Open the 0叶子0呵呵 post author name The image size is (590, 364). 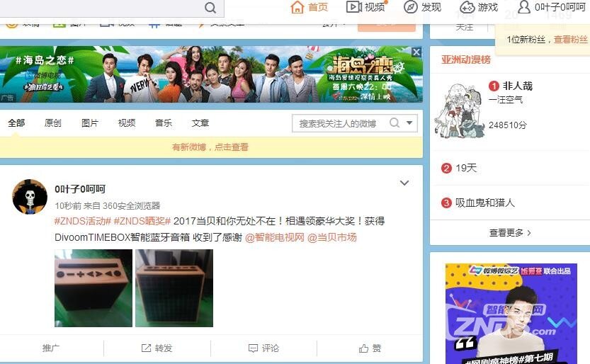tap(80, 189)
